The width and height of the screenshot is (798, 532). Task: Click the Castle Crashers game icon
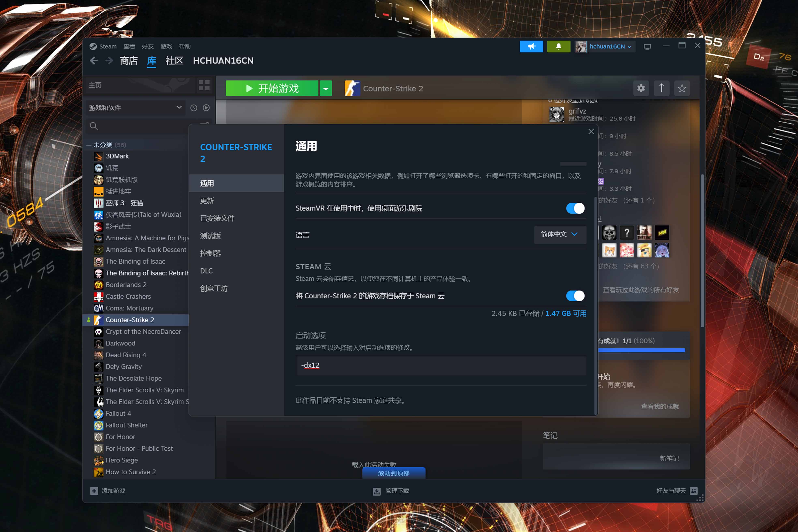(98, 297)
